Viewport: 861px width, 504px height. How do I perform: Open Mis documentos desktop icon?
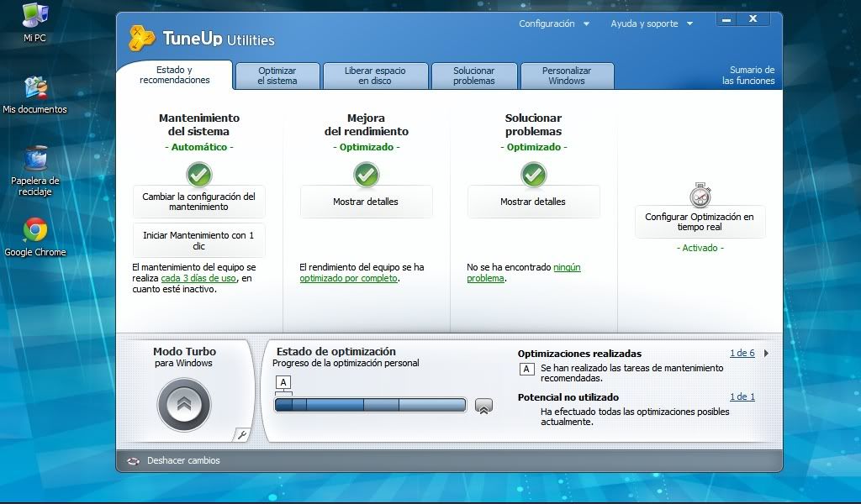[34, 87]
